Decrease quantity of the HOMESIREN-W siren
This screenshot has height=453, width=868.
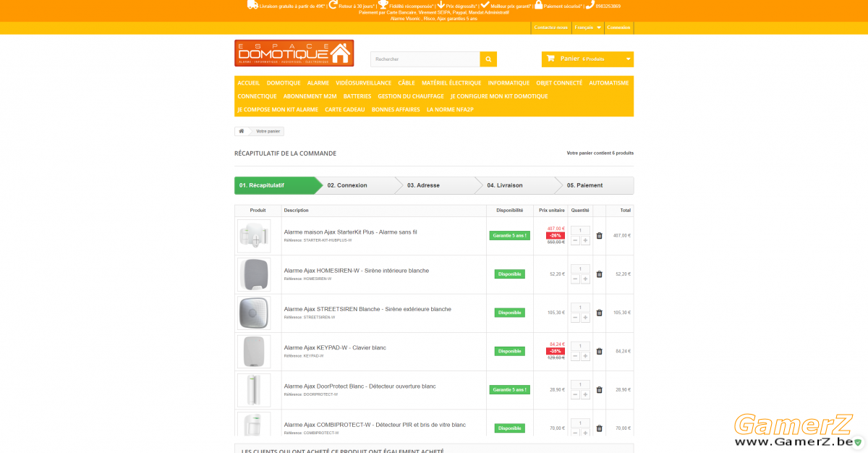pyautogui.click(x=575, y=279)
